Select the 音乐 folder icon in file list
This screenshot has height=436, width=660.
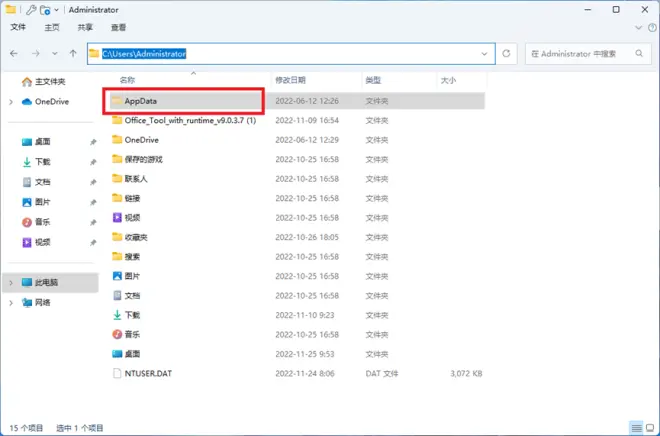[117, 334]
